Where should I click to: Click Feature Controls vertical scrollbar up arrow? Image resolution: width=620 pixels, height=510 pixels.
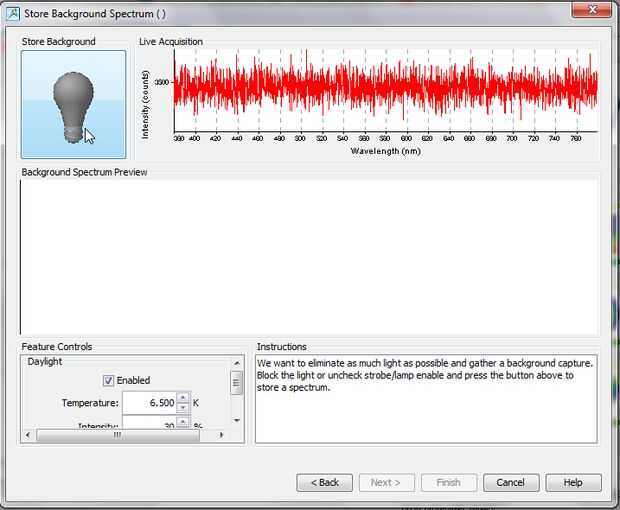(237, 363)
